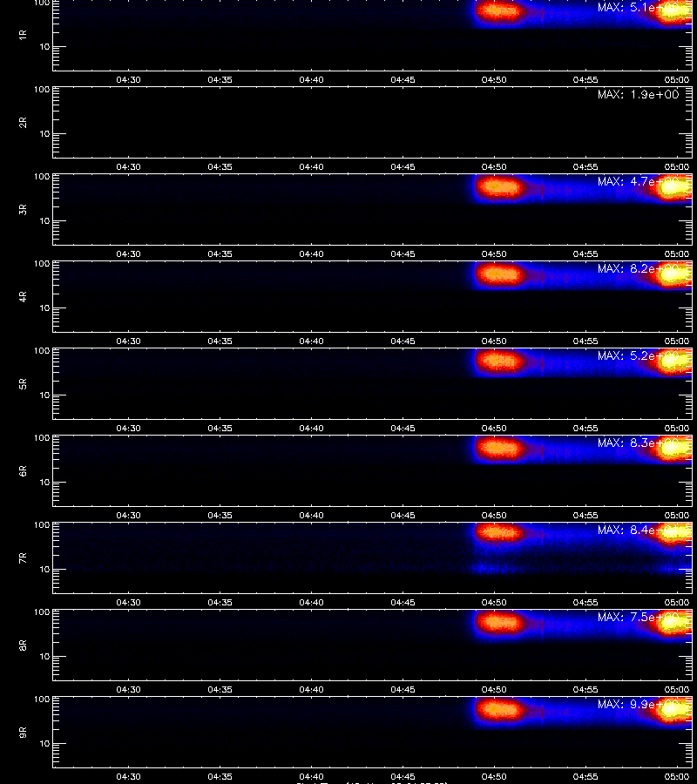Click the 04:55 time label under panel 6R
The image size is (697, 784).
pyautogui.click(x=585, y=515)
